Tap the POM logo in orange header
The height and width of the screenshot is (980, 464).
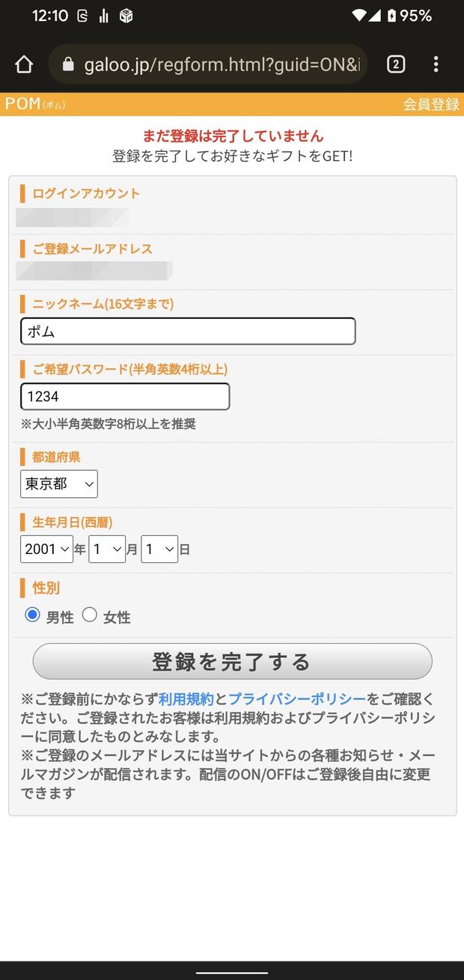point(35,104)
